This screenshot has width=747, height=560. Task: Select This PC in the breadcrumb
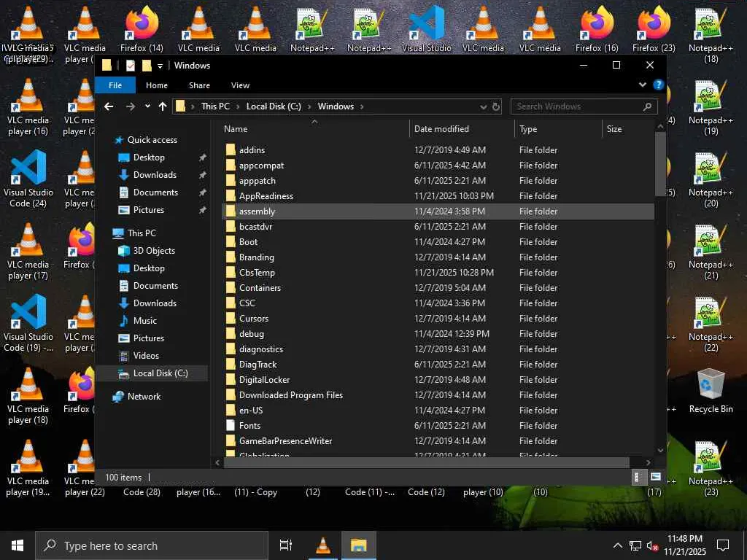coord(215,106)
